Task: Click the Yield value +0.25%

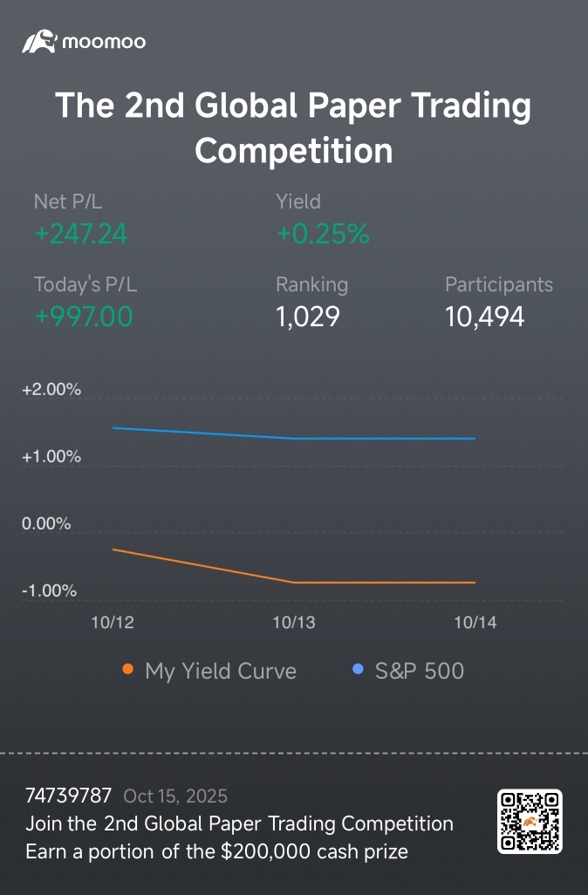Action: (x=322, y=234)
